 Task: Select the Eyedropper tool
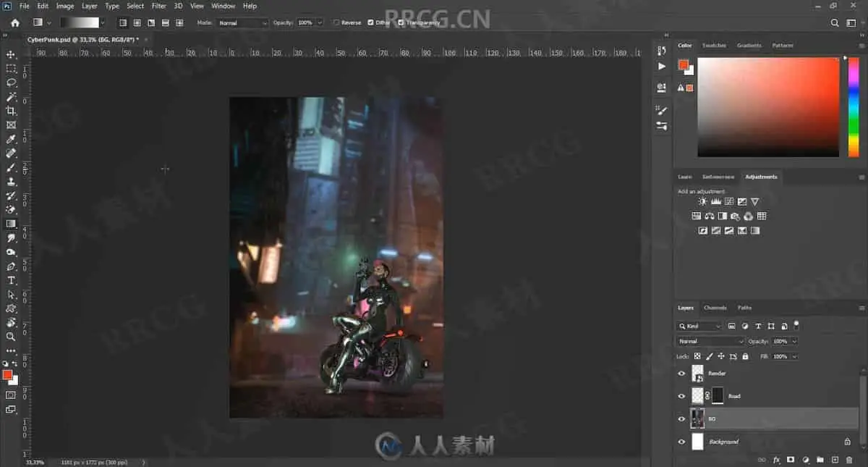(11, 139)
